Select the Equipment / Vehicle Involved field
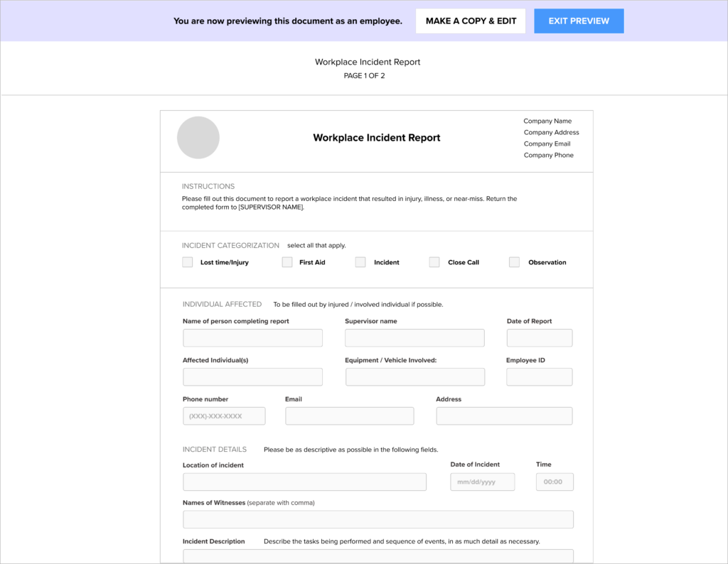The width and height of the screenshot is (728, 564). (414, 377)
